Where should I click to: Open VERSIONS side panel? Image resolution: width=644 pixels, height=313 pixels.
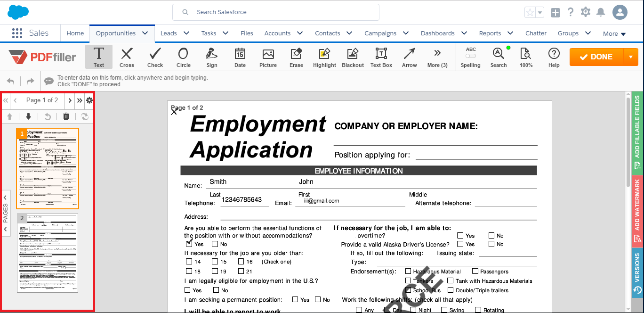[x=637, y=273]
